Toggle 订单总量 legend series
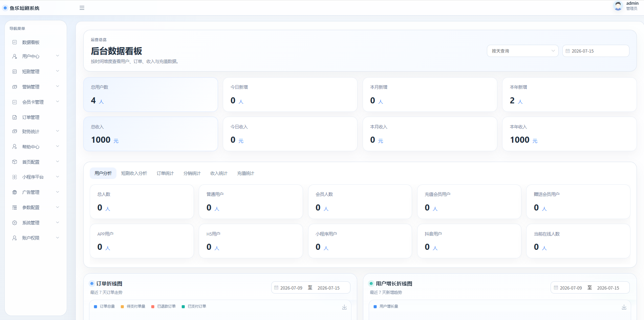The image size is (644, 320). pyautogui.click(x=104, y=306)
